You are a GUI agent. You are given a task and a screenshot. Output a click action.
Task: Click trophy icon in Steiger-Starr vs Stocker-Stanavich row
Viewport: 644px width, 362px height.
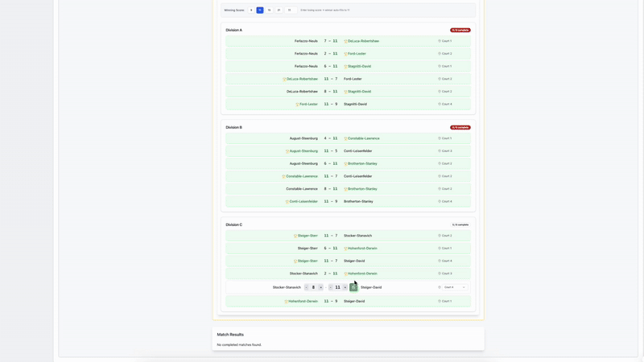[x=295, y=236]
